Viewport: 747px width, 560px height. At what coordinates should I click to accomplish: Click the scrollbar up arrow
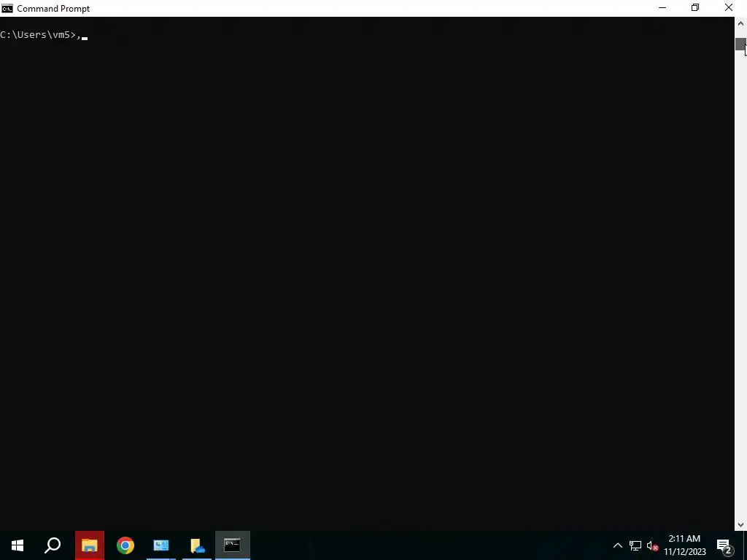(x=741, y=23)
